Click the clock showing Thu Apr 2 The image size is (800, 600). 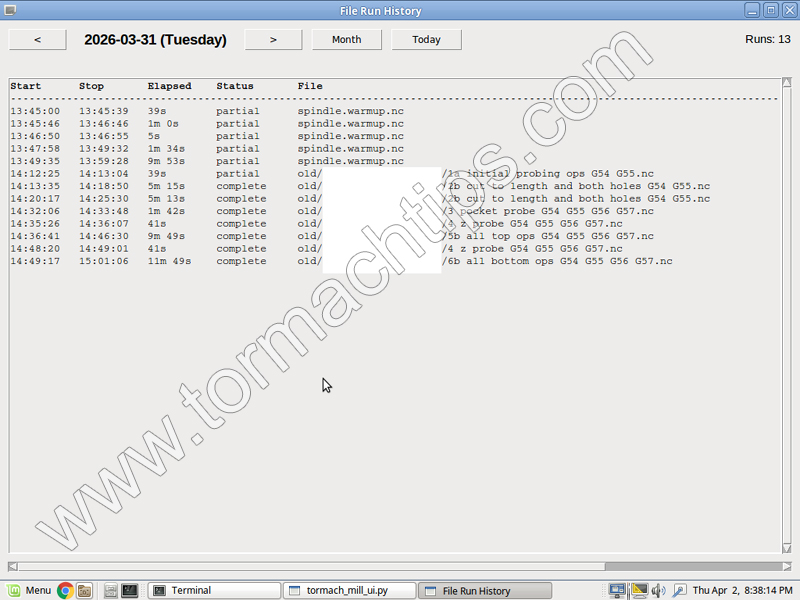pos(743,590)
